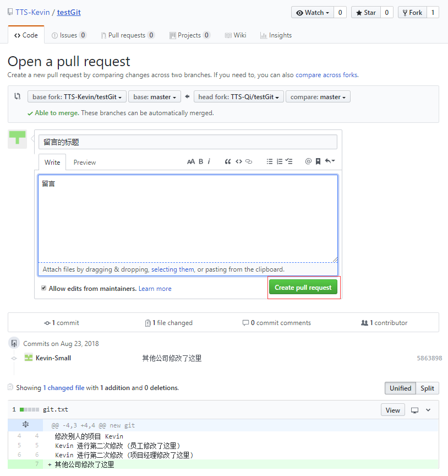Click the repository book icon

(x=10, y=12)
